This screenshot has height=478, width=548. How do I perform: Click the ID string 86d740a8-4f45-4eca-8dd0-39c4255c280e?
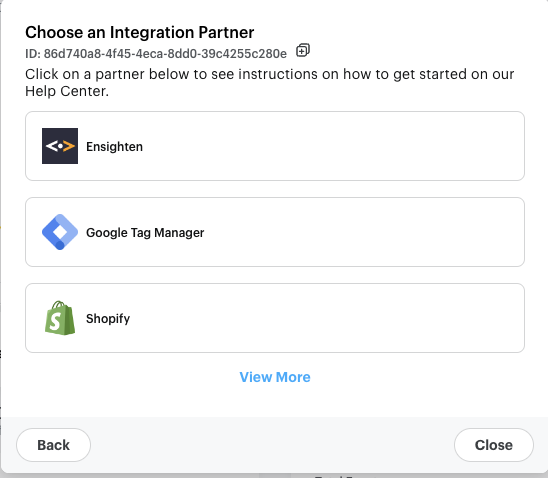pyautogui.click(x=165, y=54)
